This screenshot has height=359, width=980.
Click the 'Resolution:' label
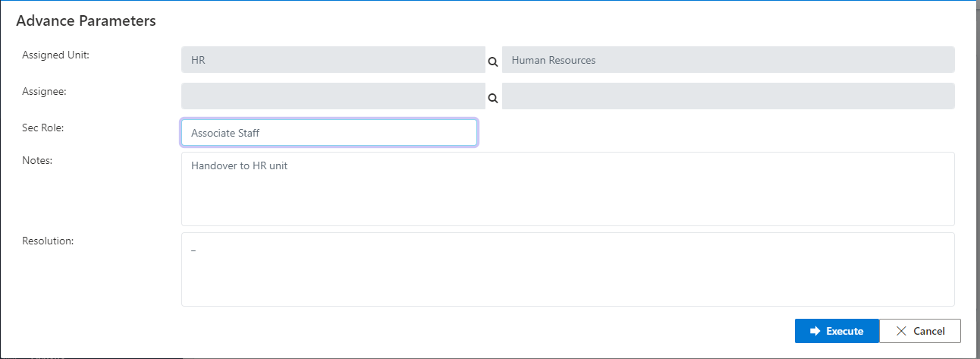point(48,241)
